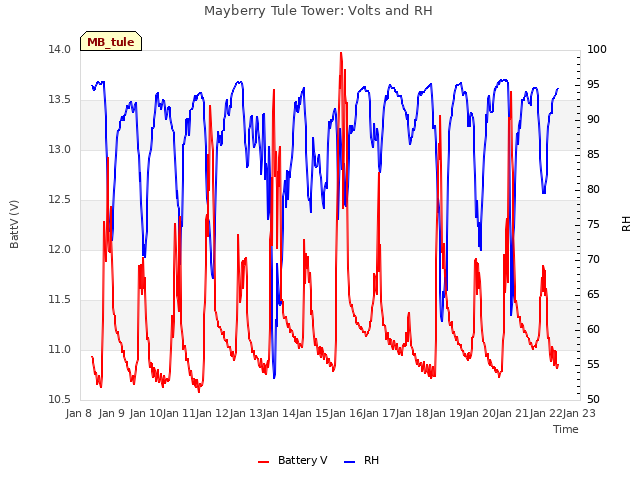Toggle the RH legend entry
Screen dimensions: 640x480
pyautogui.click(x=362, y=460)
